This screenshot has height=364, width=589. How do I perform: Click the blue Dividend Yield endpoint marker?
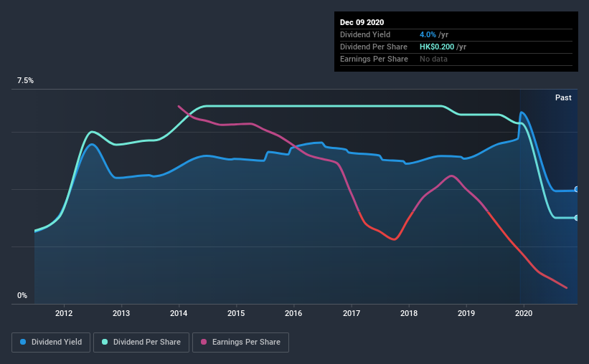tap(576, 189)
